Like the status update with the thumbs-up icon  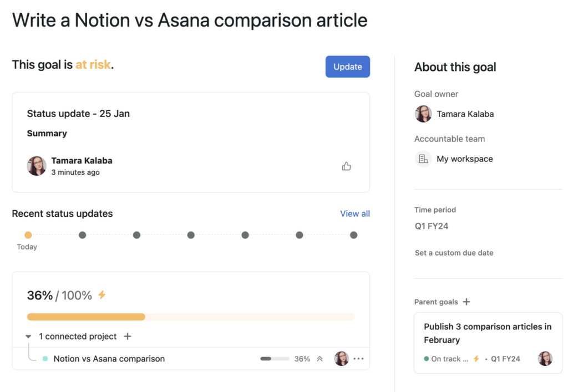click(347, 166)
